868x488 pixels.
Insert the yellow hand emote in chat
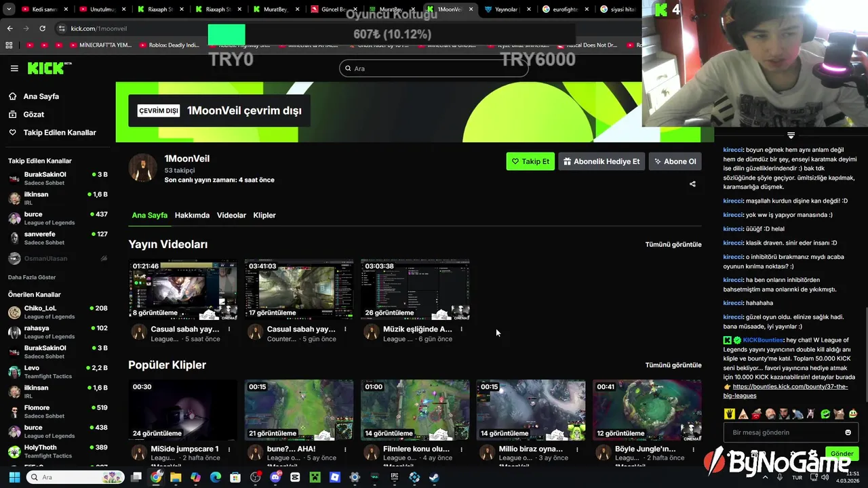[730, 413]
